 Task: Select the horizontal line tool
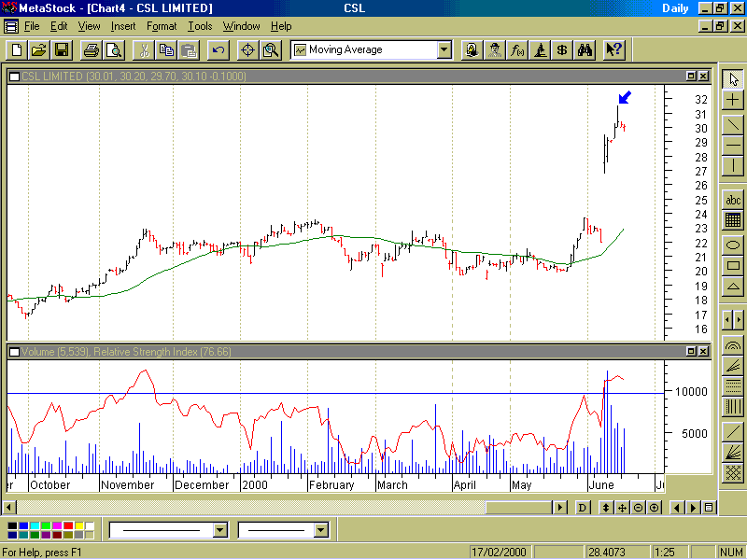point(733,145)
